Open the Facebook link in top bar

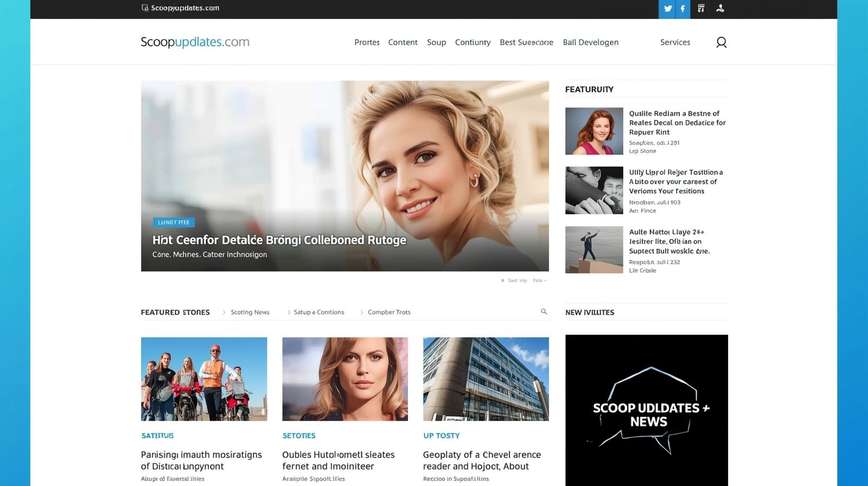[x=682, y=9]
